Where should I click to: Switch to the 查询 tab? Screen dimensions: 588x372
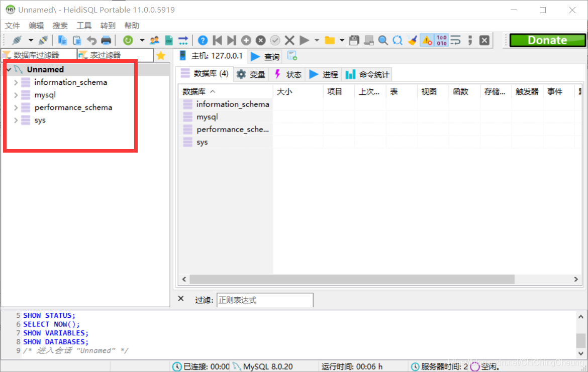[265, 57]
